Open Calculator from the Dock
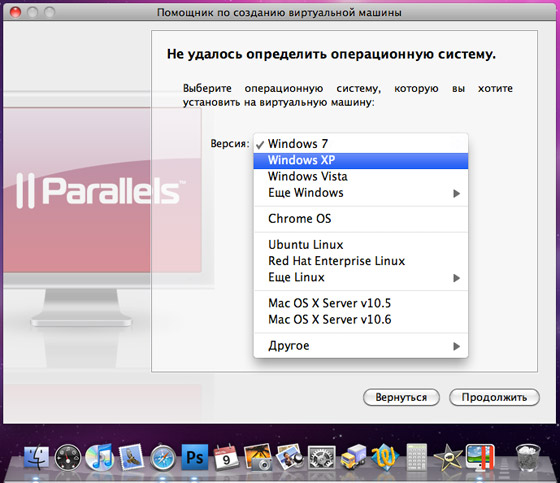Screen dimensions: 560x483 [x=416, y=457]
